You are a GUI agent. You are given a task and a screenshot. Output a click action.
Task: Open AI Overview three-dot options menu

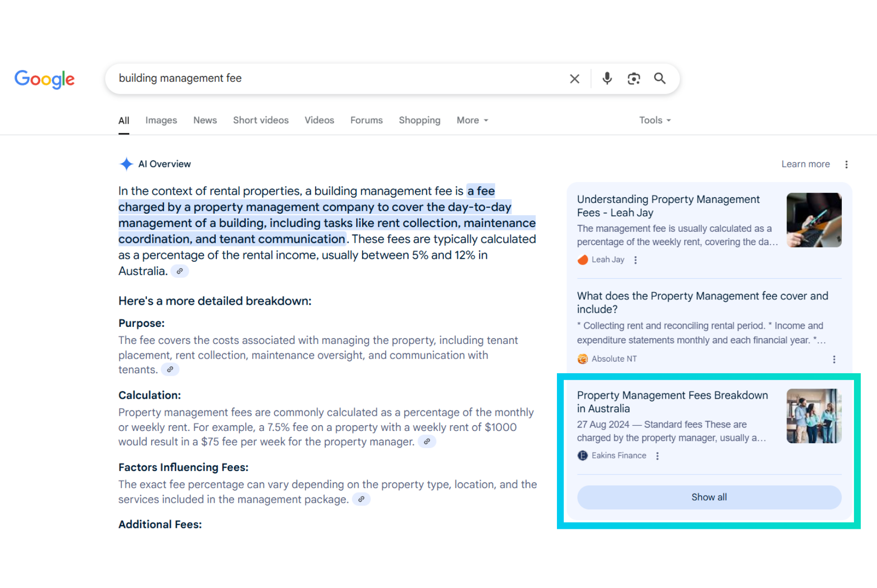(x=846, y=164)
